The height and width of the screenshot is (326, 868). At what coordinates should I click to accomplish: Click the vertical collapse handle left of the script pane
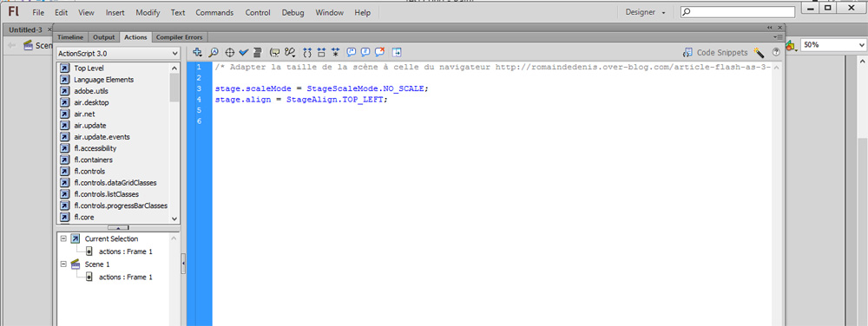click(x=183, y=264)
